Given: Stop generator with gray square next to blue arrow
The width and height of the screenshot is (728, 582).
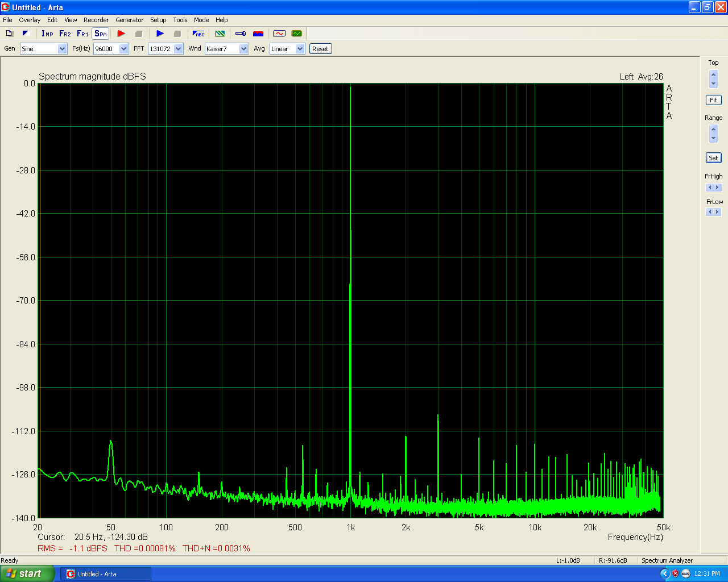Looking at the screenshot, I should coord(177,34).
